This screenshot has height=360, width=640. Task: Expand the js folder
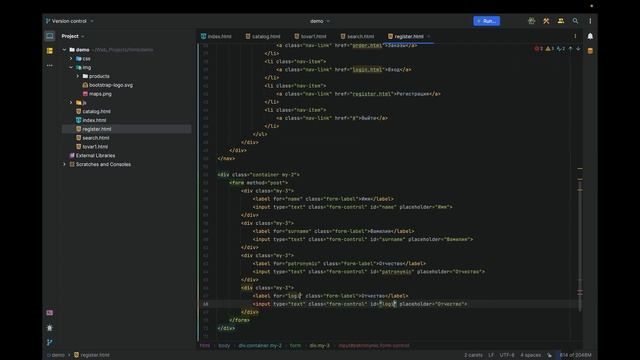pyautogui.click(x=71, y=102)
